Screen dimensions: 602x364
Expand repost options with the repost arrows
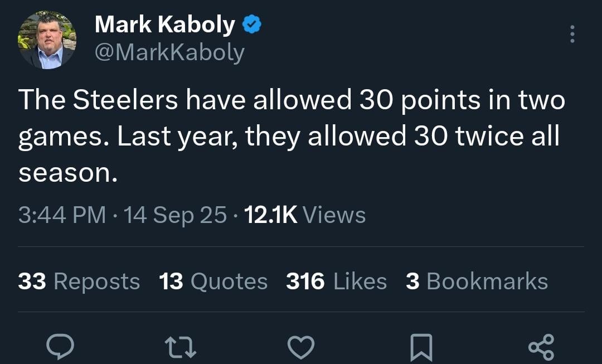(181, 347)
